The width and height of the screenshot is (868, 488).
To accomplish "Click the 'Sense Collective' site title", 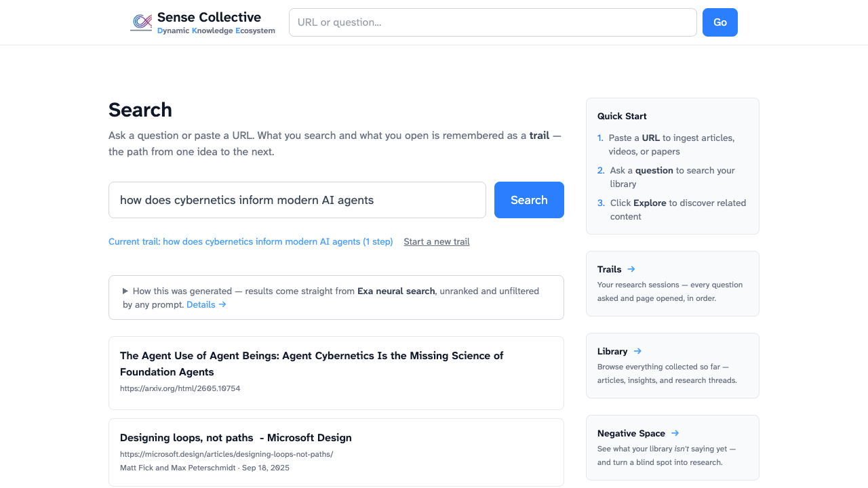I will [x=209, y=17].
